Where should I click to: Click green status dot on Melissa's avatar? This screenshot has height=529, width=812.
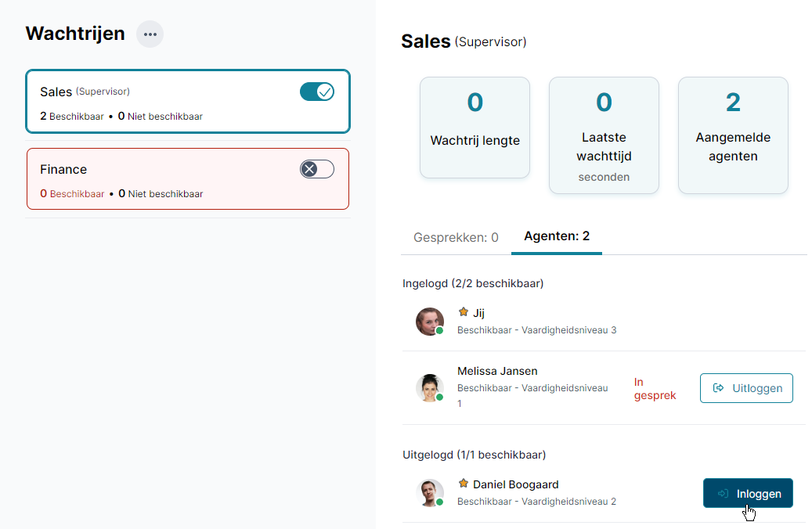439,398
